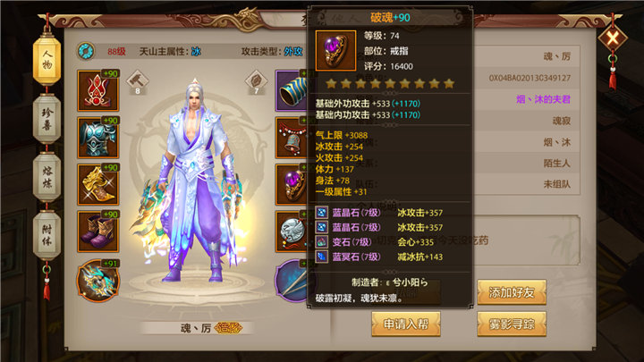Open the purple boots equipment slot
This screenshot has height=362, width=644.
(98, 232)
